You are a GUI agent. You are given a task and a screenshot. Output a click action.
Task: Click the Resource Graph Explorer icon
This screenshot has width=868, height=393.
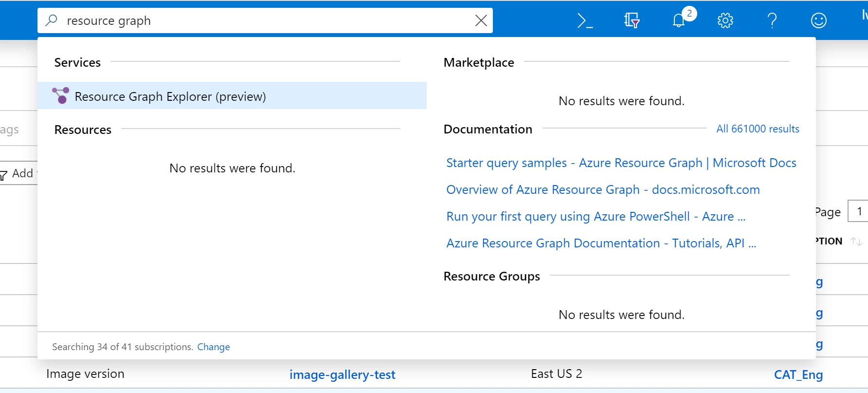[61, 95]
